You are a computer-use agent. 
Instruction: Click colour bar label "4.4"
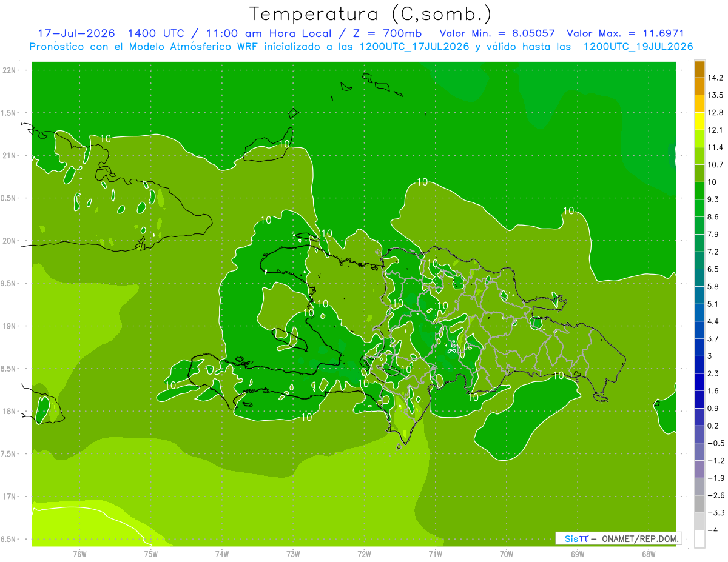pyautogui.click(x=714, y=321)
